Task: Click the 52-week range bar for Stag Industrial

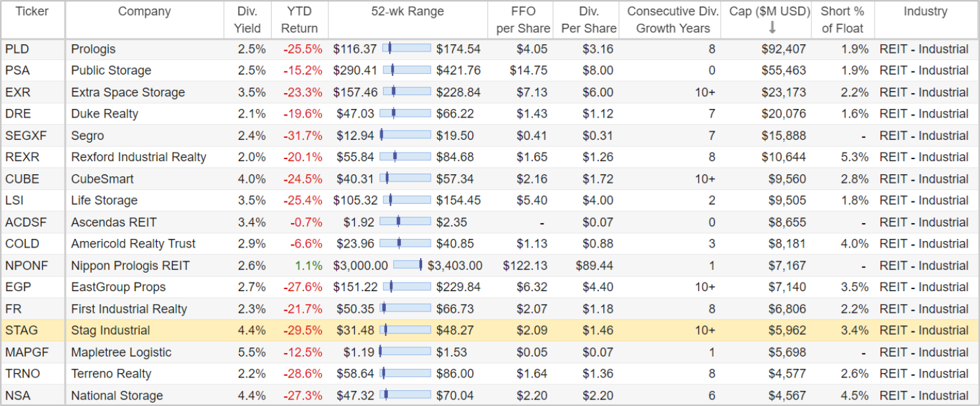Action: 406,330
